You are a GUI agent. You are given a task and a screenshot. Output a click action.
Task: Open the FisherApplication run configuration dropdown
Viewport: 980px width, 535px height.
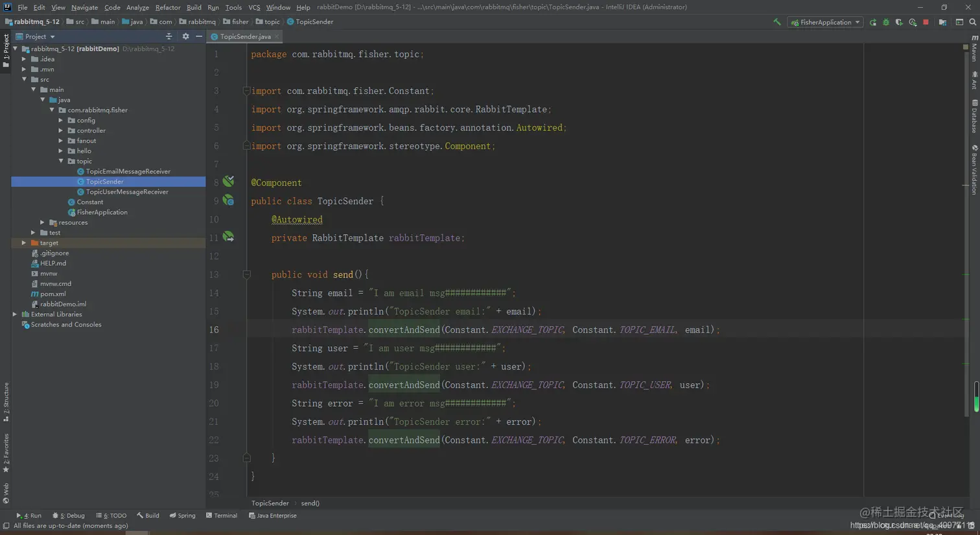click(x=825, y=22)
